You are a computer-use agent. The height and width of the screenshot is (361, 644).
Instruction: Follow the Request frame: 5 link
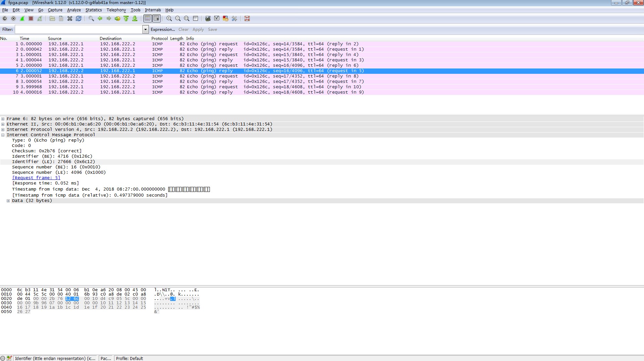point(36,178)
